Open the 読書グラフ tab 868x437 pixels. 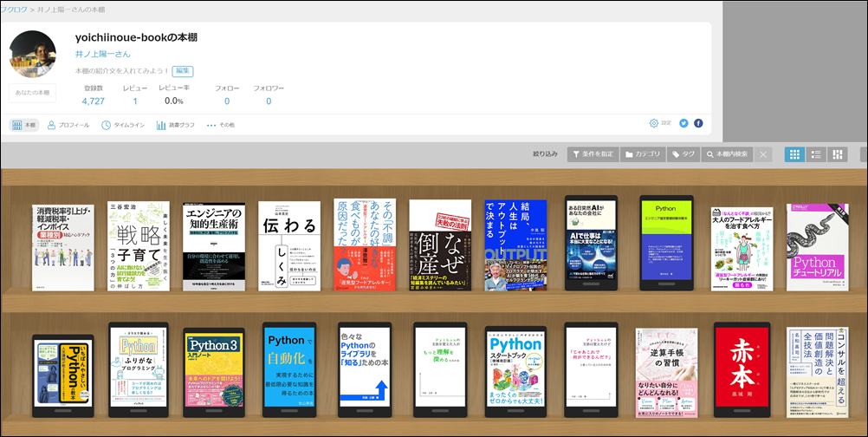(x=176, y=125)
